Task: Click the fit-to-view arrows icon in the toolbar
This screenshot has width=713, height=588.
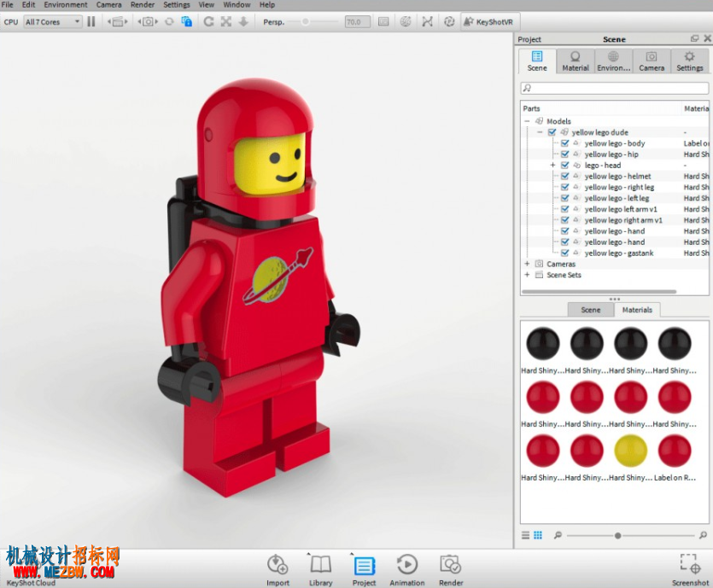Action: click(226, 22)
